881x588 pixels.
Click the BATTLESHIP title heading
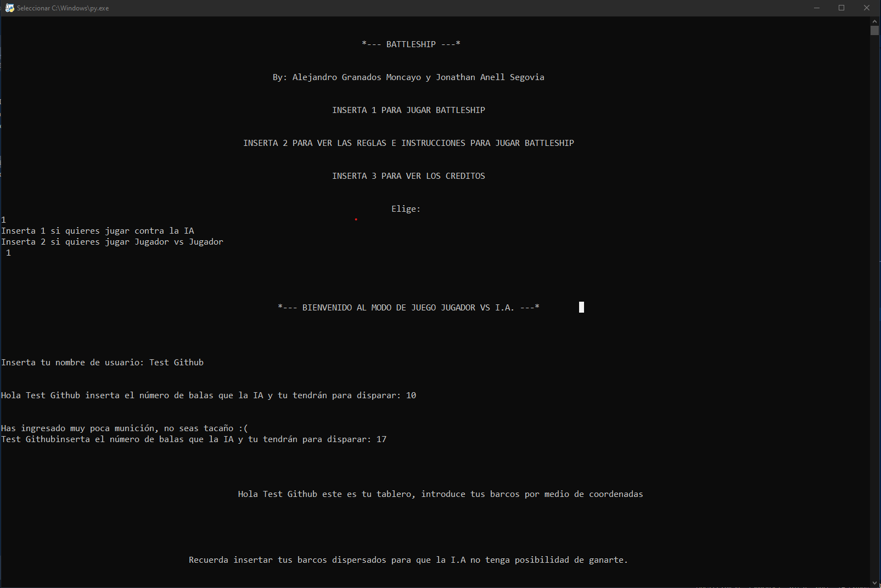click(x=411, y=44)
